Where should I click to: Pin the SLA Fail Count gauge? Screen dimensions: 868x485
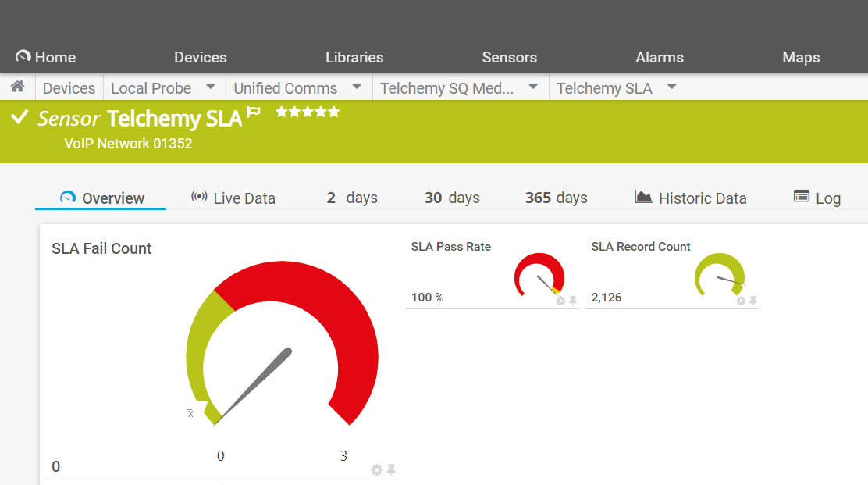pos(391,469)
